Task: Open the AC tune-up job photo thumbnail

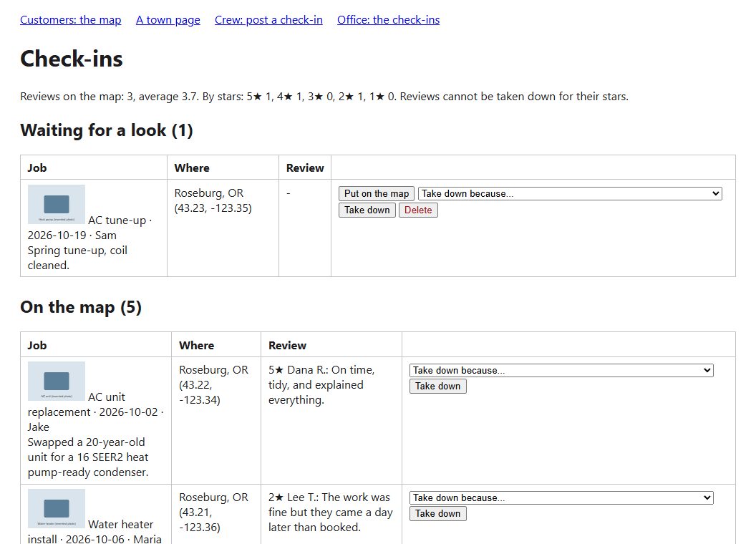Action: tap(57, 205)
